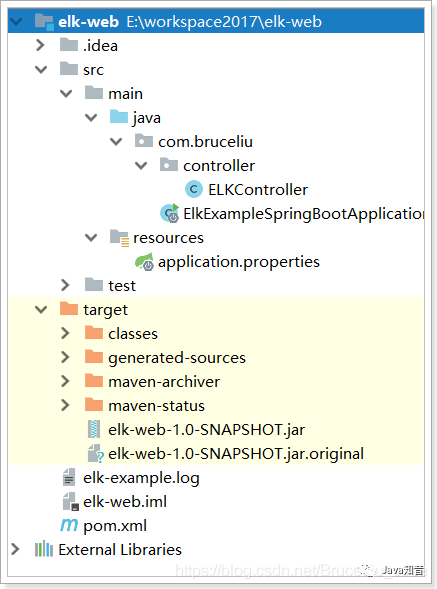Image resolution: width=437 pixels, height=589 pixels.
Task: Select the elk-web project root row
Action: 216,21
